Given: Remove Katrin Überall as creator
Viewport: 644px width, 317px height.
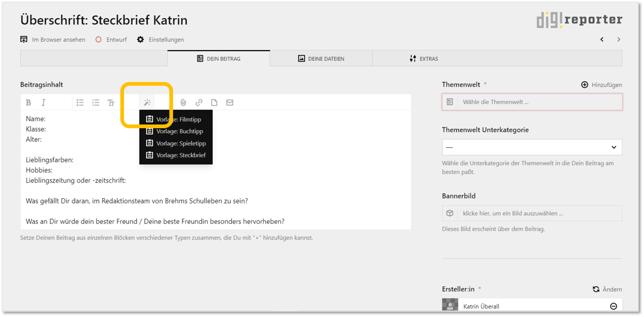Looking at the screenshot, I should (x=613, y=306).
